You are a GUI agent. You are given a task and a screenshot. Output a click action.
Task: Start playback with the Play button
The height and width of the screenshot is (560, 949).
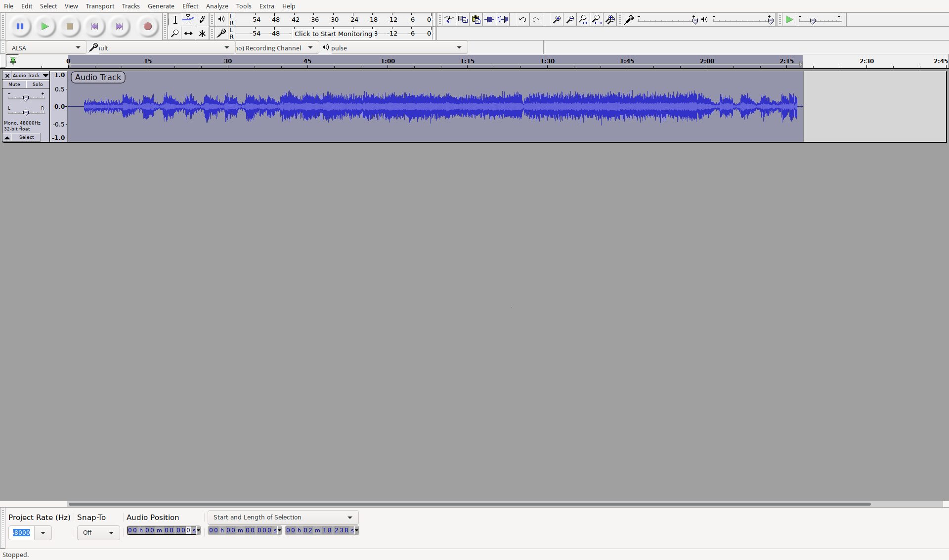click(45, 26)
